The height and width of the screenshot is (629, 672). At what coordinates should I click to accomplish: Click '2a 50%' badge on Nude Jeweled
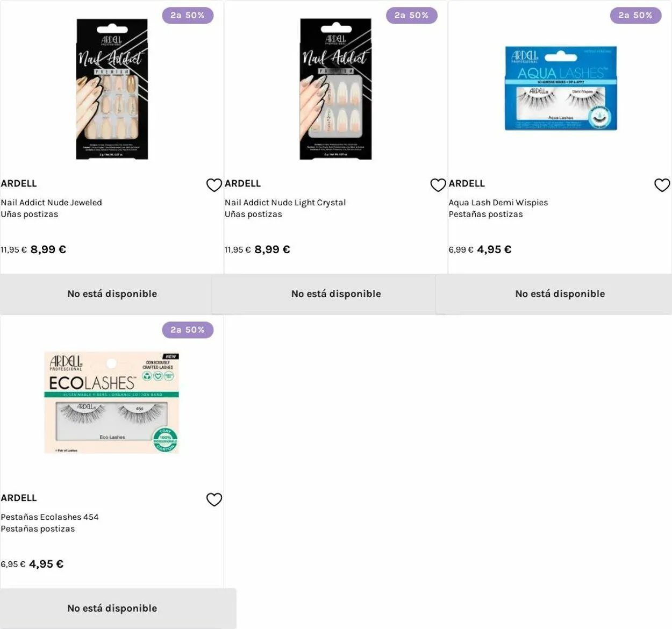(x=188, y=16)
